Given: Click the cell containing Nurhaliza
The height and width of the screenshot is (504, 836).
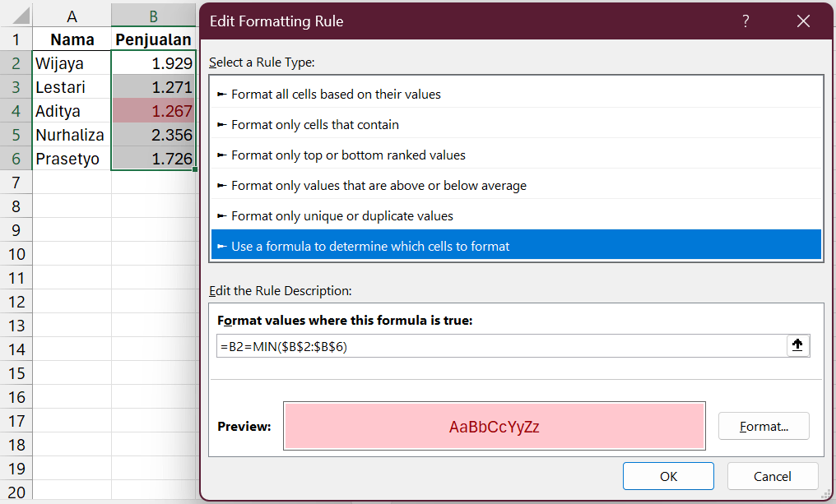Looking at the screenshot, I should [70, 134].
